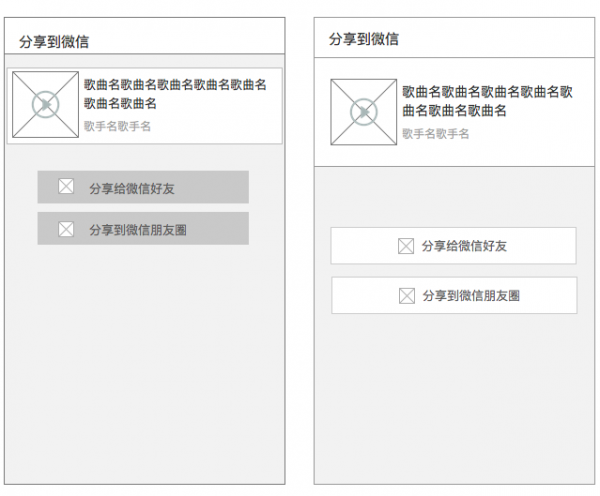Click the artist name 歌手名歌手名 in left mockup

[117, 126]
